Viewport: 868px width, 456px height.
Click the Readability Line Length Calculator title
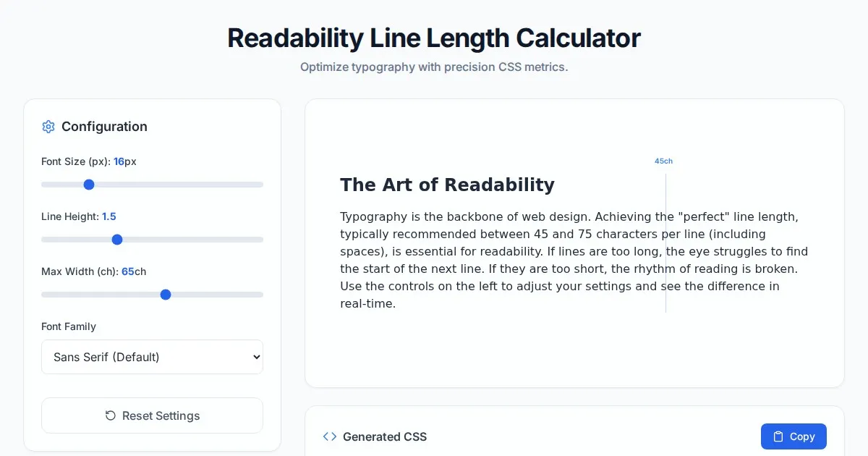coord(434,38)
